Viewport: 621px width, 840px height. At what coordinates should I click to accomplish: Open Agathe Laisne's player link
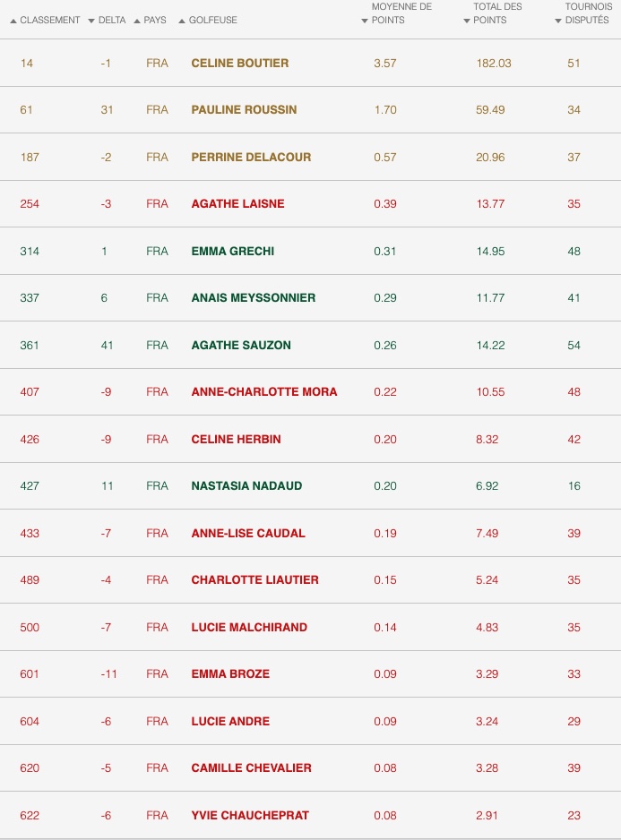coord(237,203)
